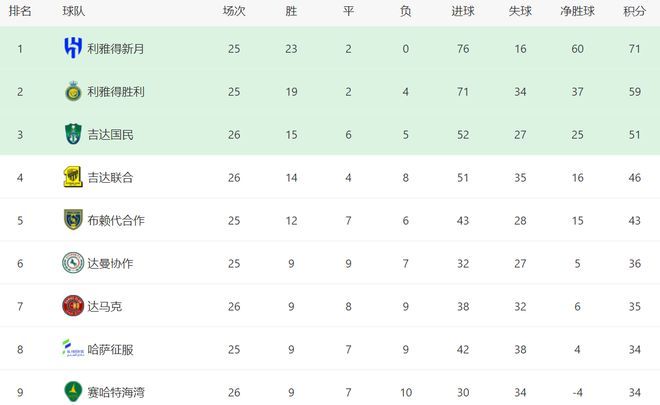This screenshot has width=660, height=405.
Task: Click the 利雅得胜利 club crest
Action: [73, 91]
